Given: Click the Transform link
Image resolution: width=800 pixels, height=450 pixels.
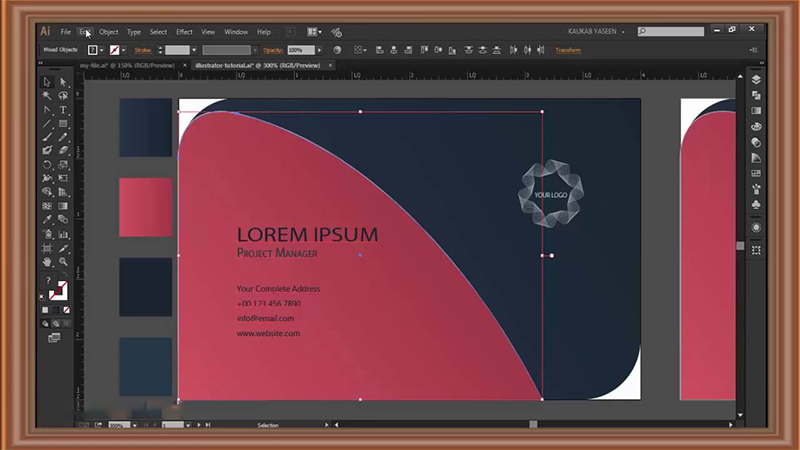Looking at the screenshot, I should [567, 50].
